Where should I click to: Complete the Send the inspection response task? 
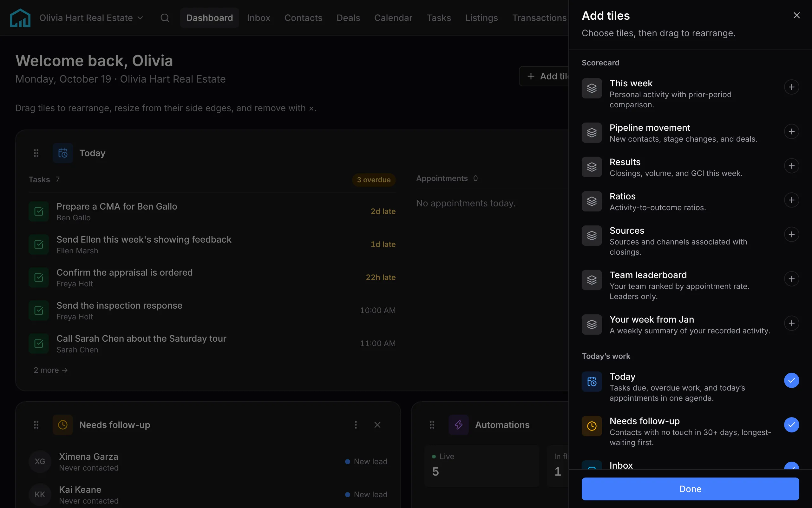[x=39, y=310]
